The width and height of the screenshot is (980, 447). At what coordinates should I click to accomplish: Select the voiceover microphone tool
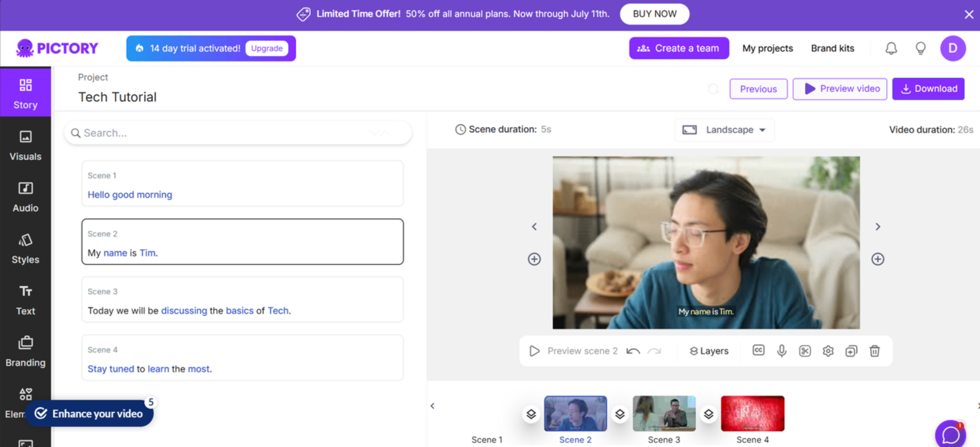click(x=781, y=351)
